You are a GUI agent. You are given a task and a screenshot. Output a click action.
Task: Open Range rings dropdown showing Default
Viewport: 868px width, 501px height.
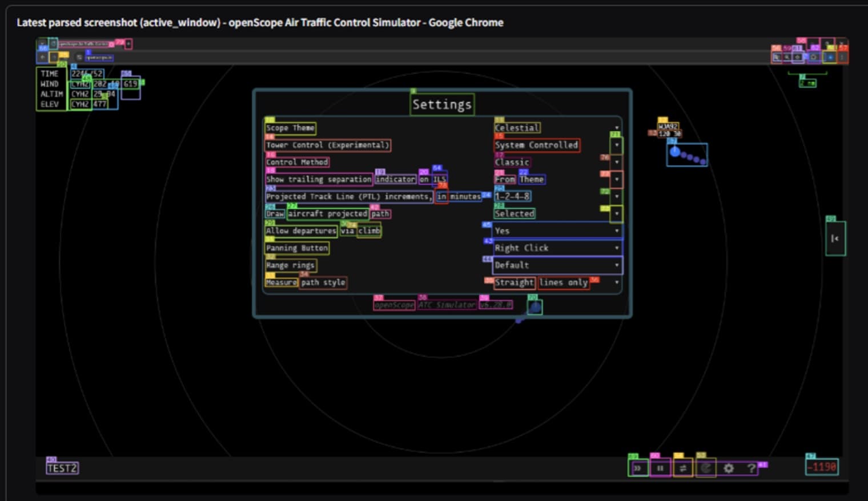(x=557, y=265)
